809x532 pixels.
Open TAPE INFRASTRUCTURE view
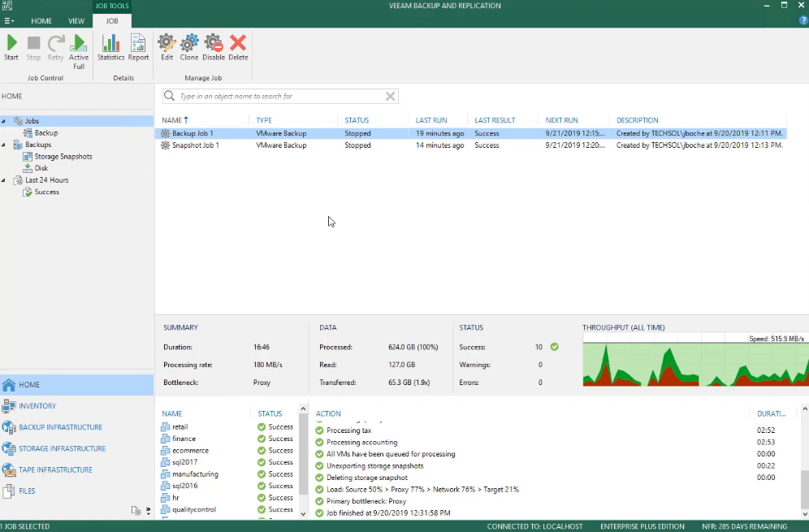(x=77, y=470)
